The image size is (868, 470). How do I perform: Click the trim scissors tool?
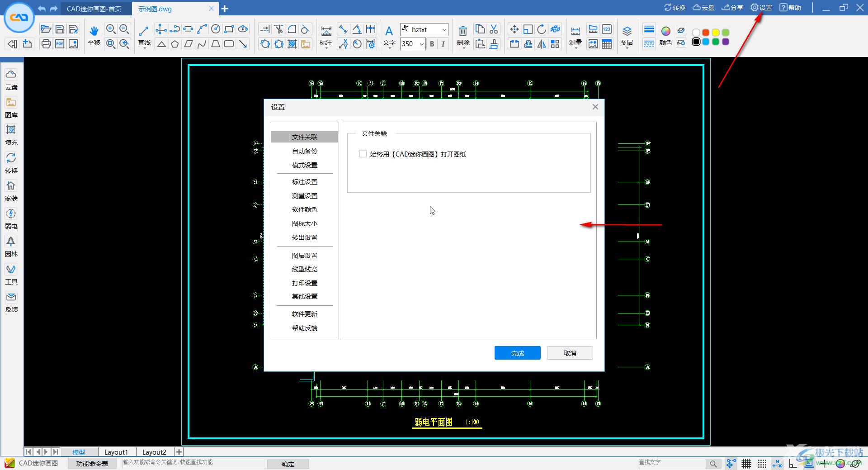click(x=279, y=29)
